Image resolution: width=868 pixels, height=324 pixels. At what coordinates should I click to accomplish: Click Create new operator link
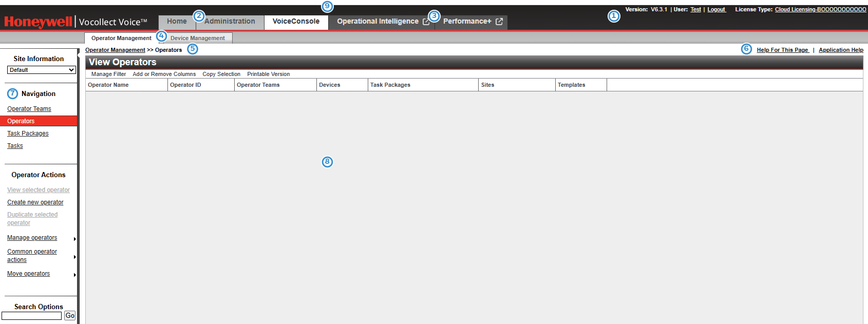[x=35, y=202]
